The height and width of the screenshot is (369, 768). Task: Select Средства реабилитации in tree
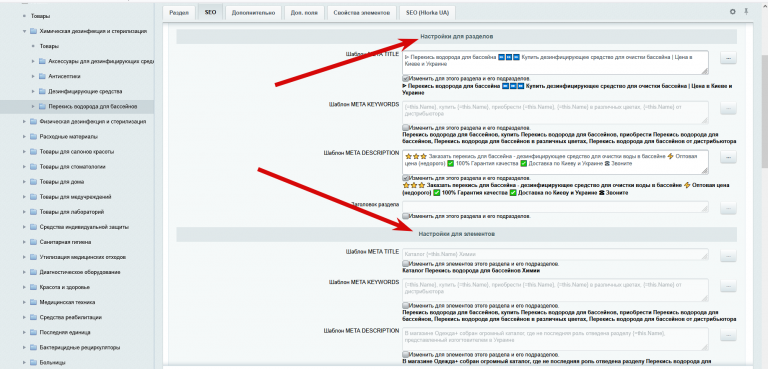pos(71,317)
